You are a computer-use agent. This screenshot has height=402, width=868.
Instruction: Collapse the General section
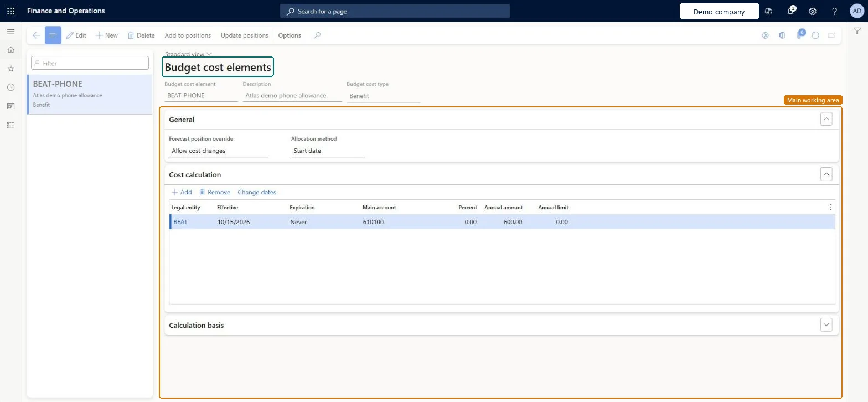[x=826, y=119]
